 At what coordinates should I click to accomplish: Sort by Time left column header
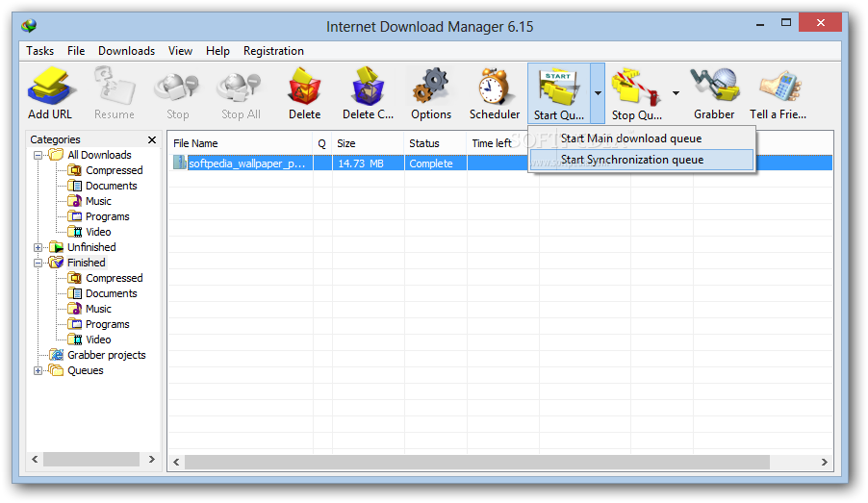[498, 143]
